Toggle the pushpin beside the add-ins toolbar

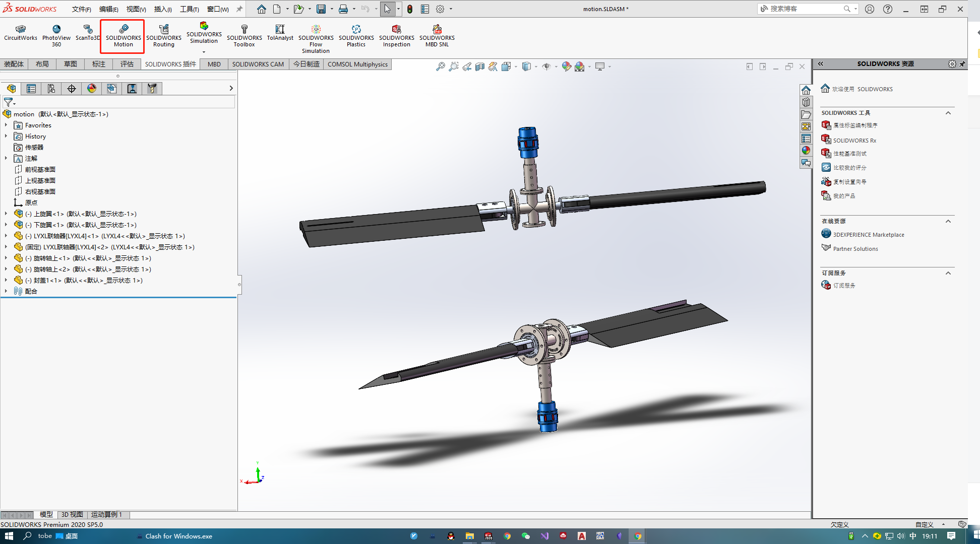coord(238,9)
